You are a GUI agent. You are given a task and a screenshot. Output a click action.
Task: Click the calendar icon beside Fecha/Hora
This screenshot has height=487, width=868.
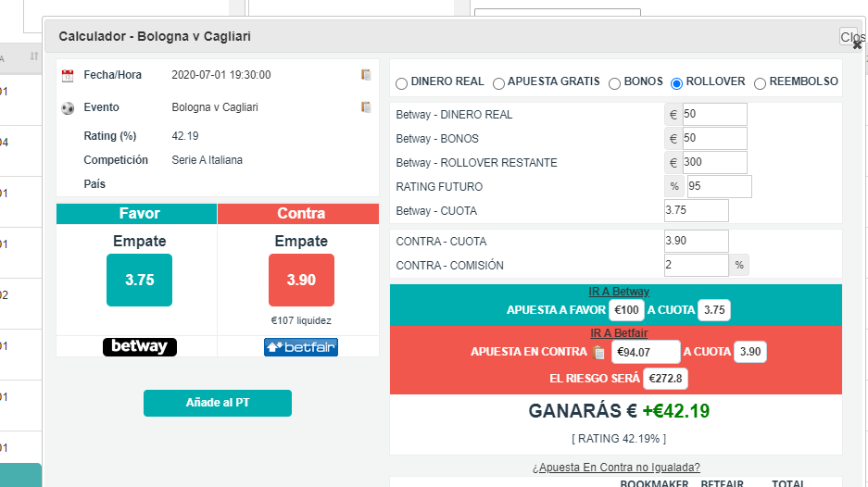(68, 76)
